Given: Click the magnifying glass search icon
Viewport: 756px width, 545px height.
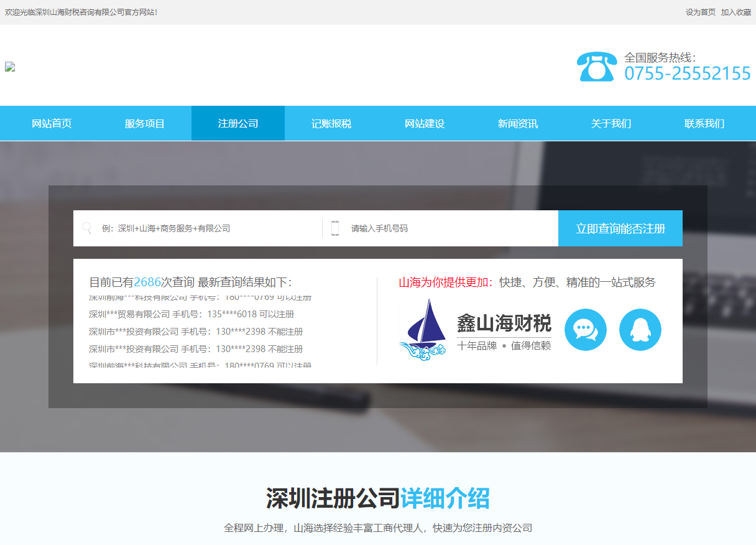Looking at the screenshot, I should (88, 228).
